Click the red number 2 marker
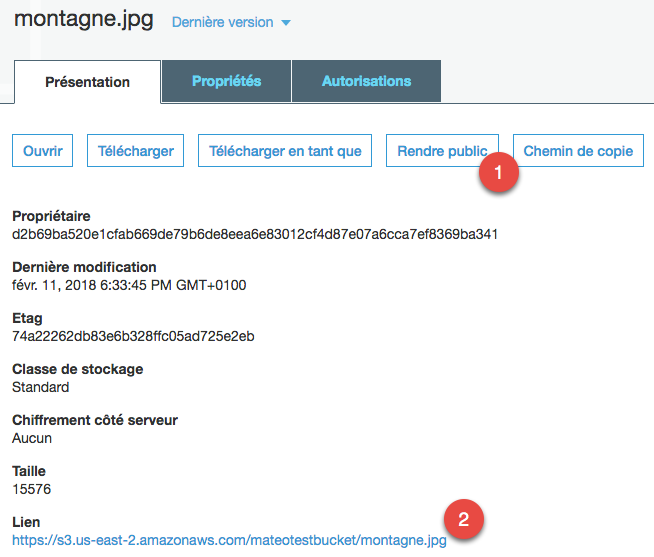 [x=463, y=520]
